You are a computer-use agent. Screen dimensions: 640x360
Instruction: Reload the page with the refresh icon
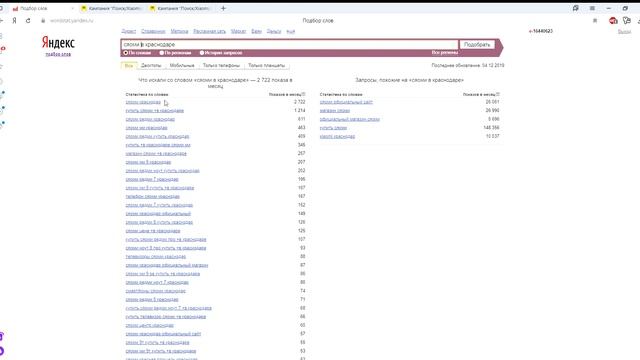tap(28, 20)
